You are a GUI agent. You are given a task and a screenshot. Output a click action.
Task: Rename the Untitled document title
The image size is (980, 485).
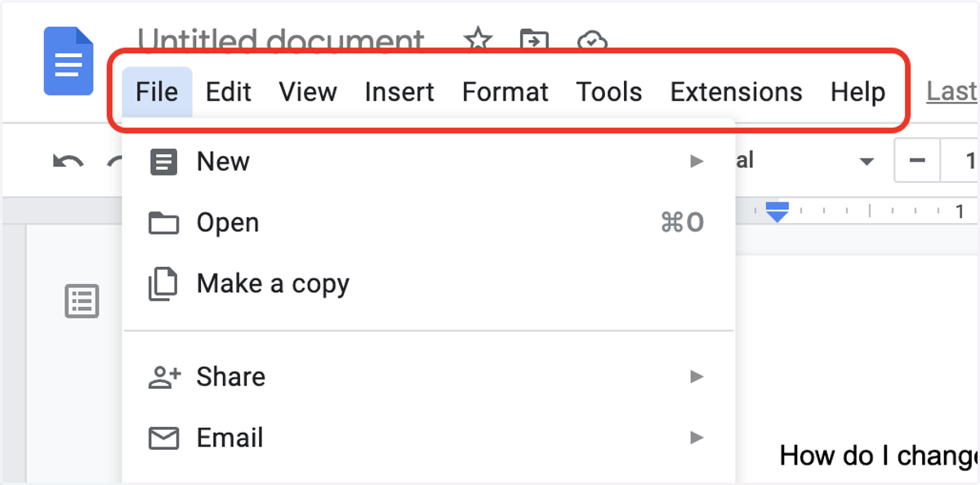pyautogui.click(x=281, y=41)
